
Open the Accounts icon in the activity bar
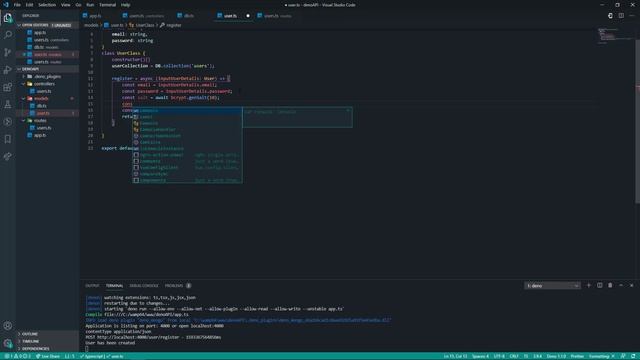pos(8,325)
